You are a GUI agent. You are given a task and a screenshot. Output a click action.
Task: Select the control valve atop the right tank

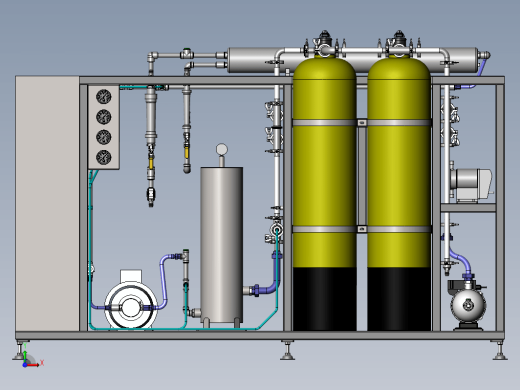click(399, 43)
